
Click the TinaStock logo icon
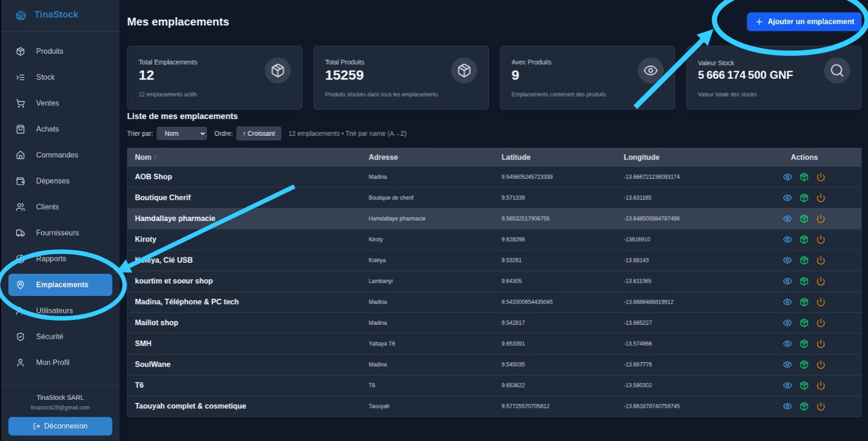[21, 15]
